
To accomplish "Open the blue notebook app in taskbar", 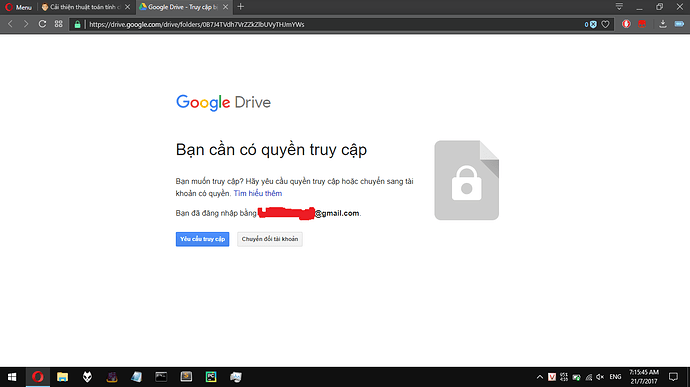I will [x=136, y=377].
